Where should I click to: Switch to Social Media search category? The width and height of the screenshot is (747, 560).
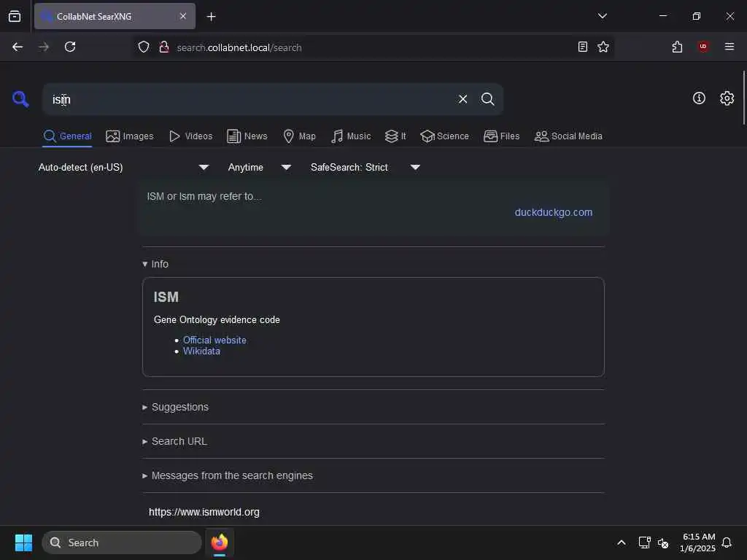coord(568,136)
